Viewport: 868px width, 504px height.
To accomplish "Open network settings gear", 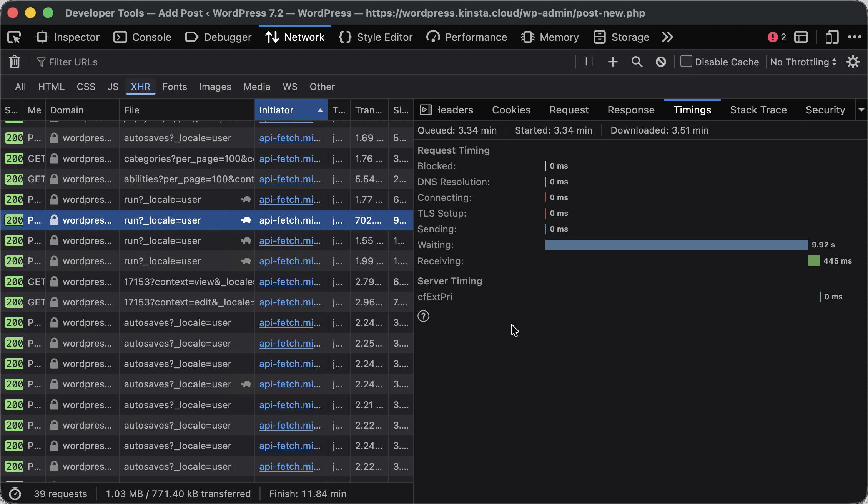I will [853, 62].
